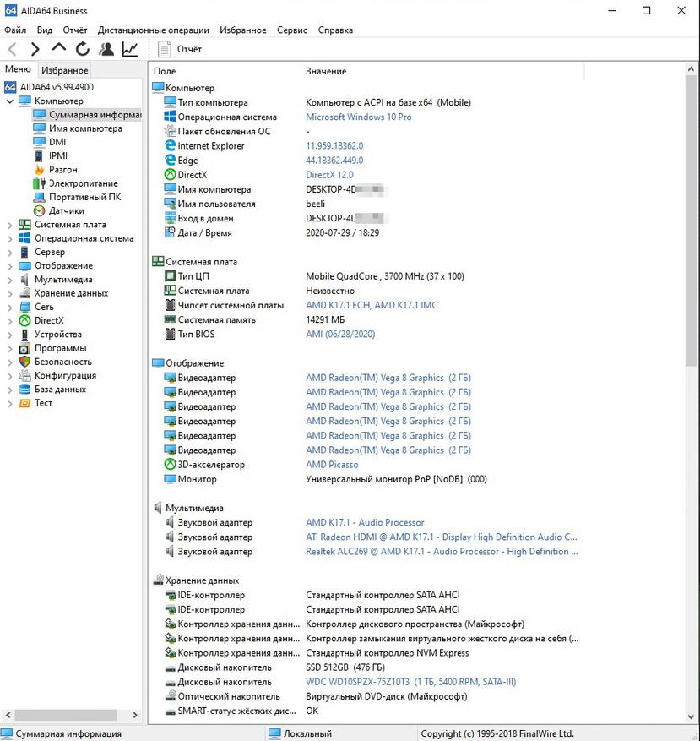Click the Internet Explorer version 11.959.18362.0 link
The image size is (700, 741).
[x=334, y=145]
